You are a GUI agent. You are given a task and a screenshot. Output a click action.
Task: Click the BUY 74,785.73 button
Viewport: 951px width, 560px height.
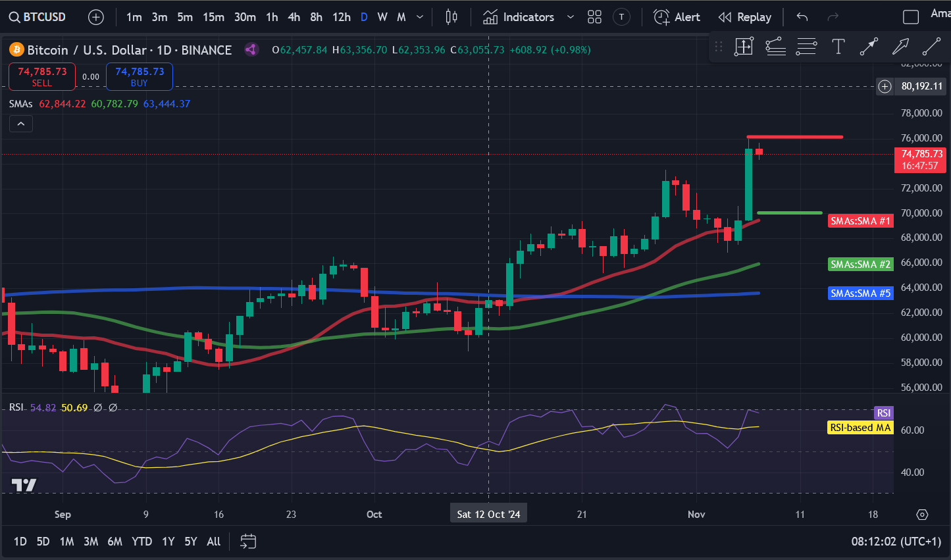tap(140, 76)
